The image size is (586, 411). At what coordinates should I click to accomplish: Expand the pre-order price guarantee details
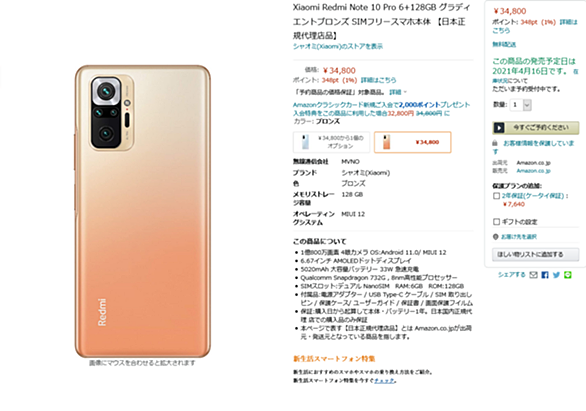pyautogui.click(x=398, y=92)
